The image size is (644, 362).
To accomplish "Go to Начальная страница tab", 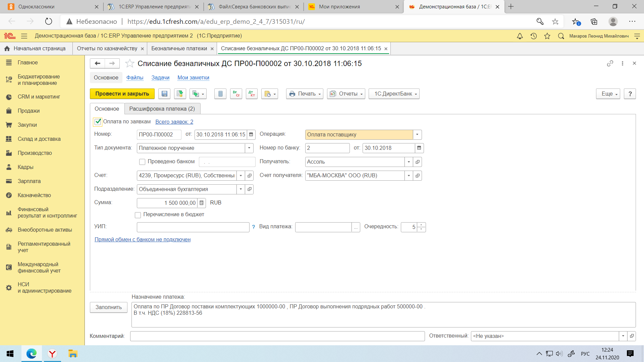I will coord(36,49).
